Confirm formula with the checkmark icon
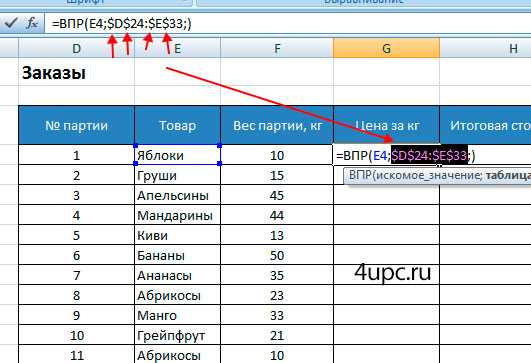The height and width of the screenshot is (363, 531). click(11, 23)
